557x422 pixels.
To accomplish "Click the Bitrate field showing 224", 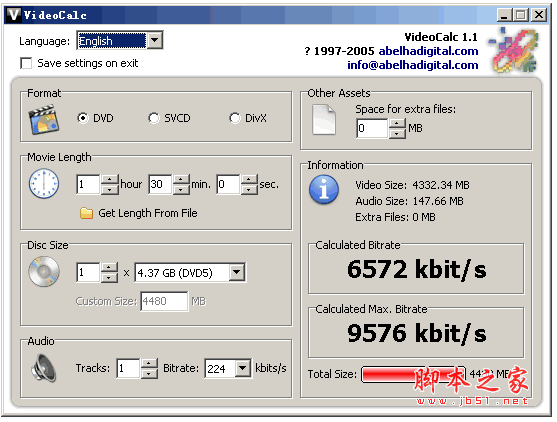I will [220, 368].
